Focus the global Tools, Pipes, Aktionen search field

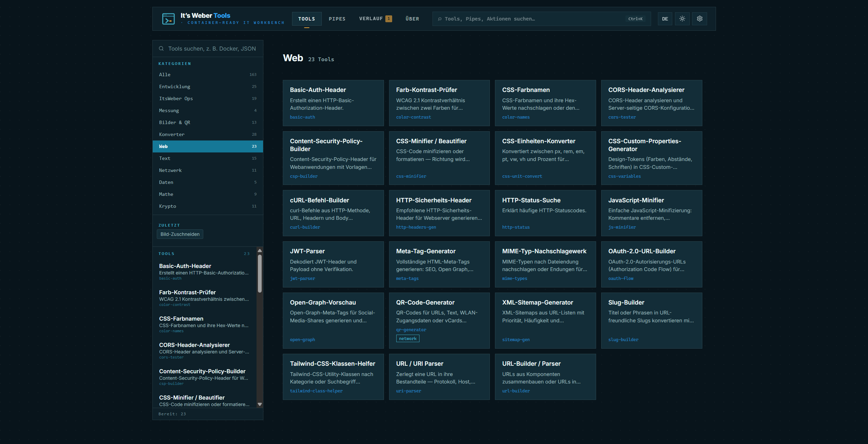coord(541,19)
